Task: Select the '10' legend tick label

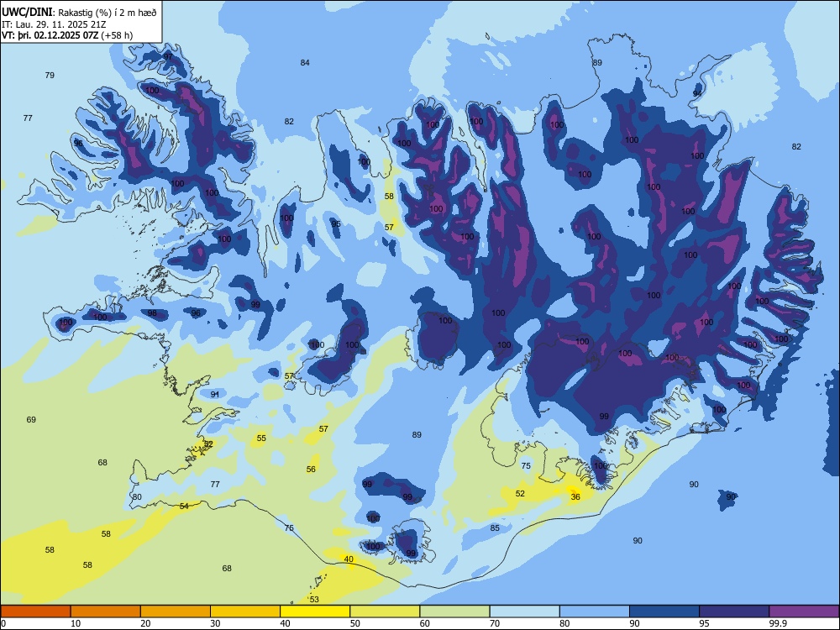Action: pos(76,623)
